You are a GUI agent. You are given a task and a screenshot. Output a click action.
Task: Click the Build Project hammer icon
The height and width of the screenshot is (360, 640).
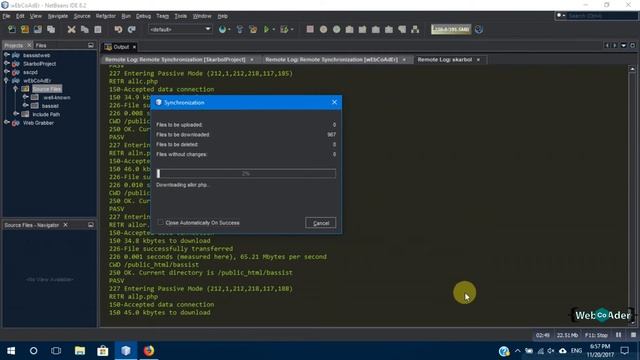click(x=240, y=29)
